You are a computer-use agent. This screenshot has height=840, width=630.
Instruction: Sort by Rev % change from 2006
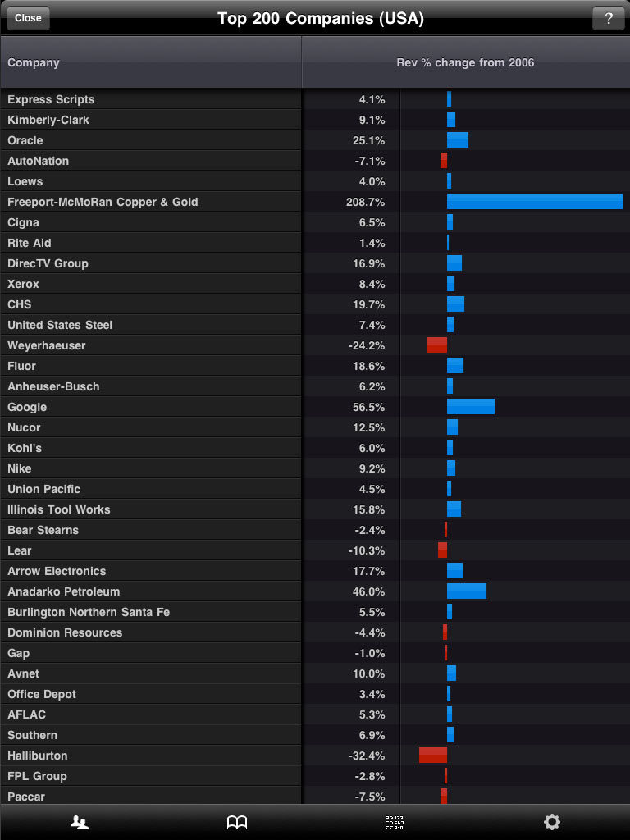coord(465,62)
